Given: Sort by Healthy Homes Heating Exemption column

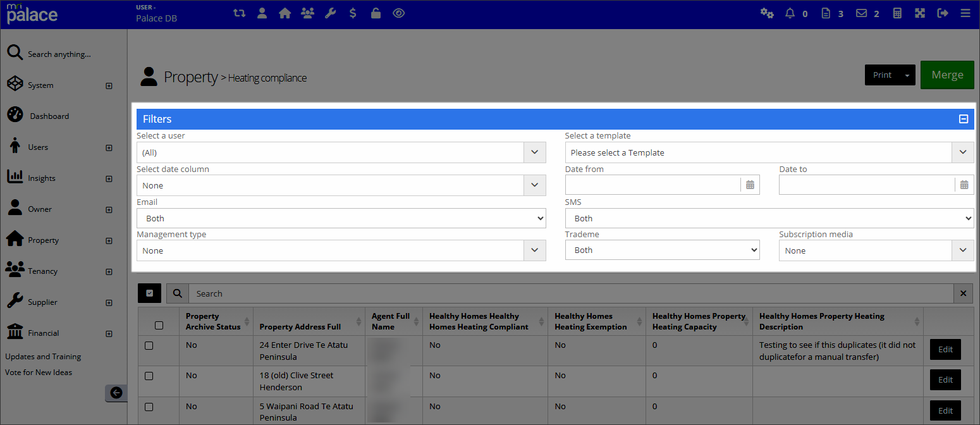Looking at the screenshot, I should click(x=638, y=322).
